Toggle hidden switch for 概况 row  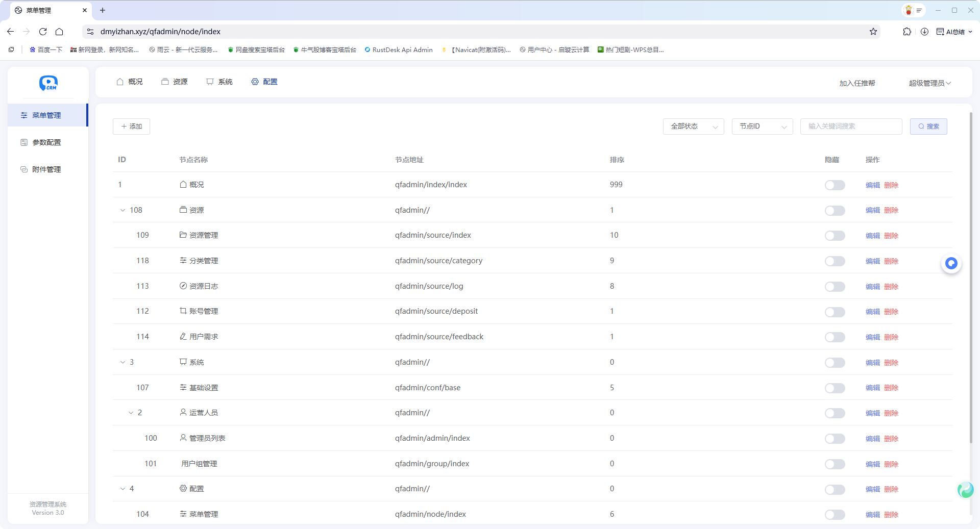835,185
